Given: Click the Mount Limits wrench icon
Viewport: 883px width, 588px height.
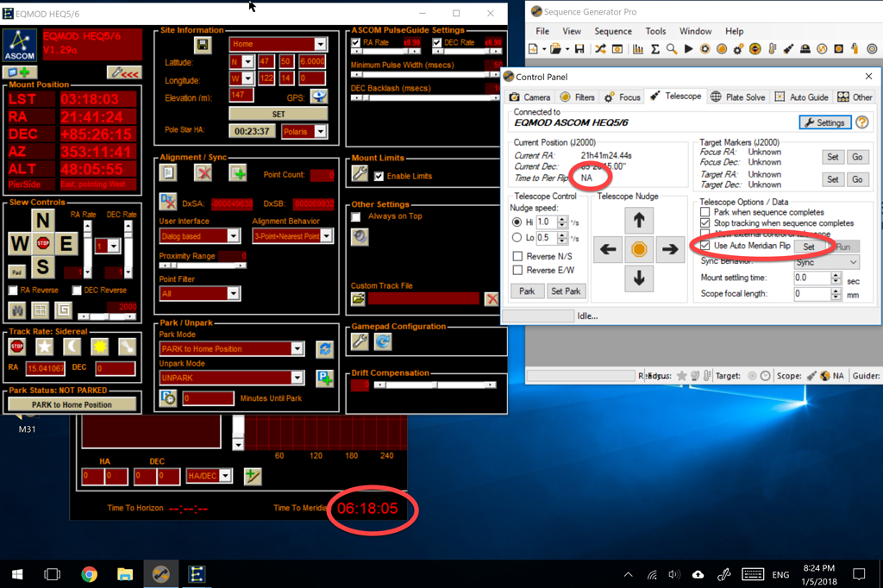Looking at the screenshot, I should pos(360,174).
